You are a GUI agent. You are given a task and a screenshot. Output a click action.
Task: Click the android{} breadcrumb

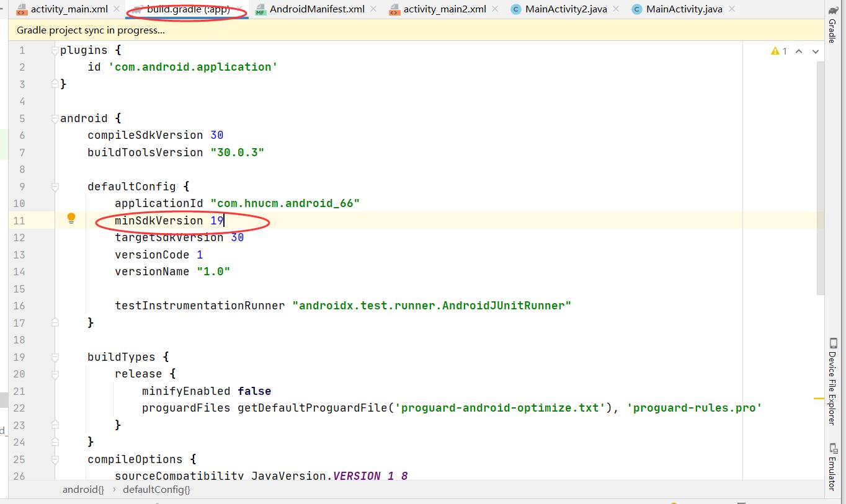(x=83, y=489)
